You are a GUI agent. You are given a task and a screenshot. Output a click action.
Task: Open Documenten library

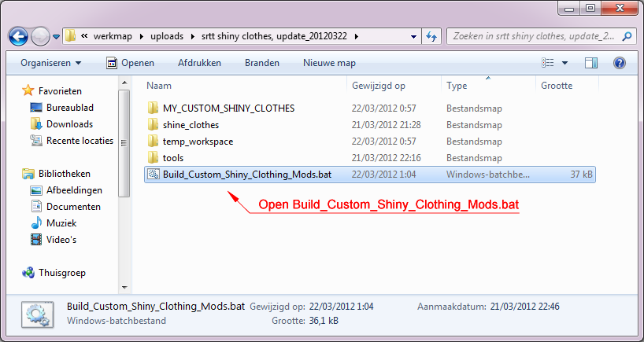73,207
